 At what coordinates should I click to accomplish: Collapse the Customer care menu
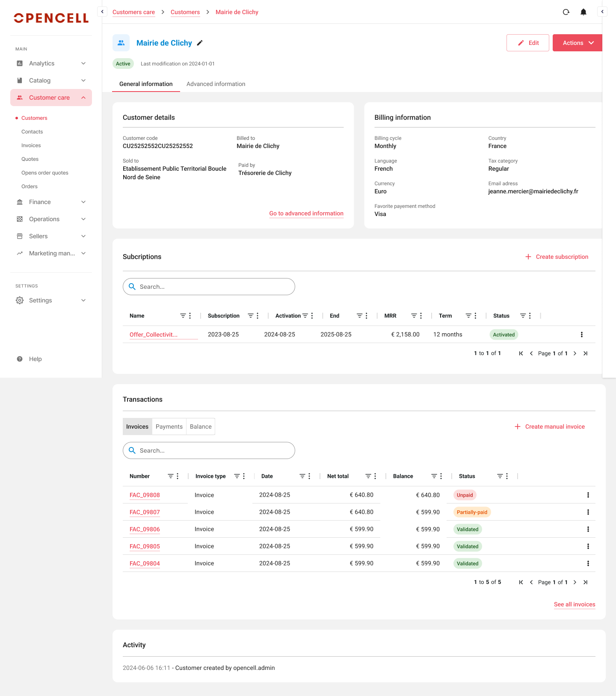(x=51, y=98)
